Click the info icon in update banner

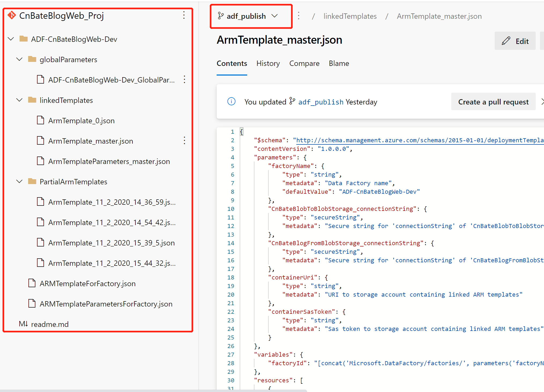click(231, 102)
